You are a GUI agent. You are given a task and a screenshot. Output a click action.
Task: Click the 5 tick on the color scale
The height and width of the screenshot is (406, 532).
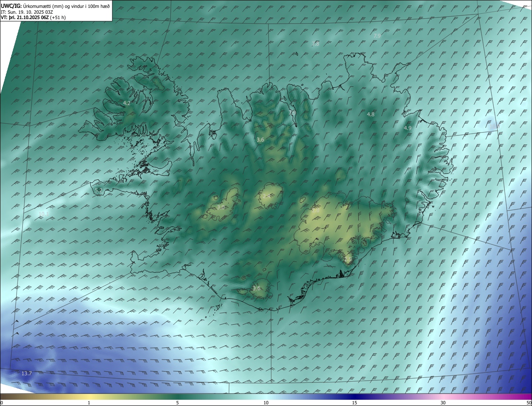177,403
